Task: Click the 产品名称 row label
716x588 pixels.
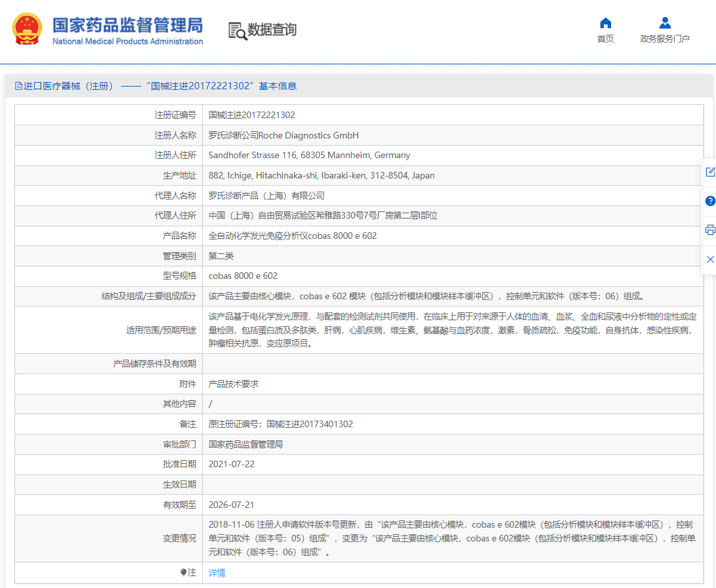Action: tap(179, 236)
